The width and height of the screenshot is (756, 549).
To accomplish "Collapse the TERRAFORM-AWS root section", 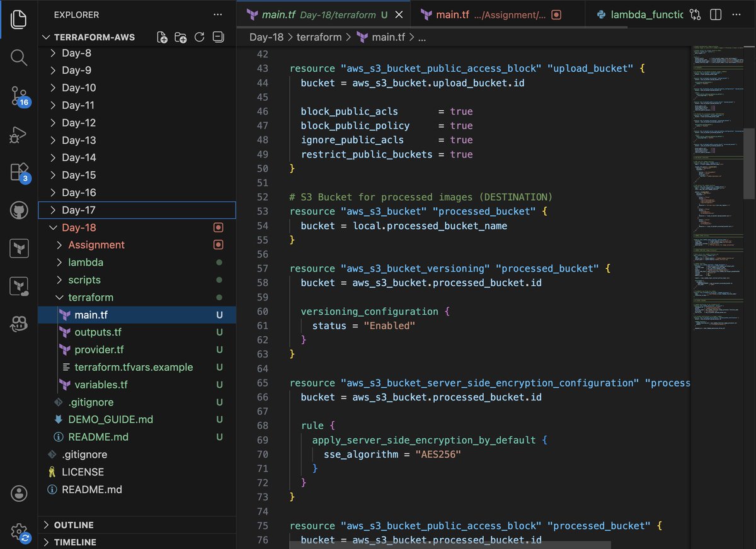I will (94, 37).
